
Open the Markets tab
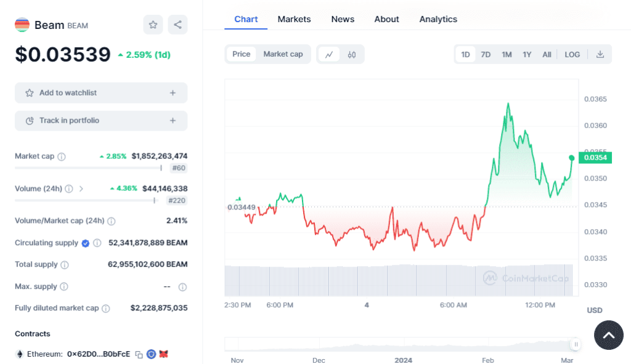(x=294, y=19)
